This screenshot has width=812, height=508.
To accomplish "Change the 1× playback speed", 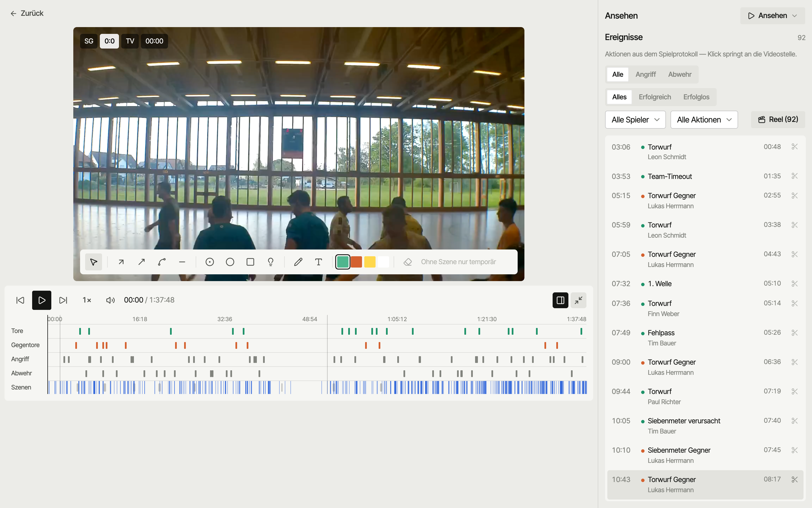I will pos(87,300).
